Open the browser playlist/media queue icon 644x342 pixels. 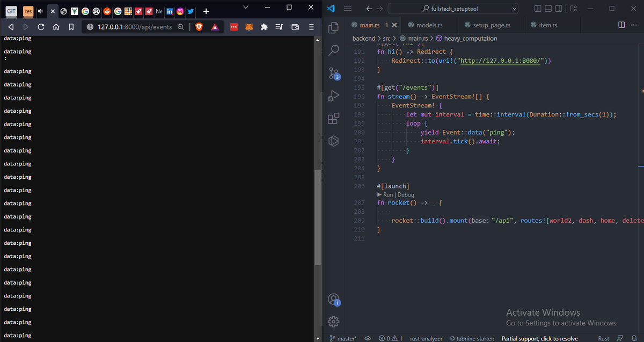click(x=279, y=27)
